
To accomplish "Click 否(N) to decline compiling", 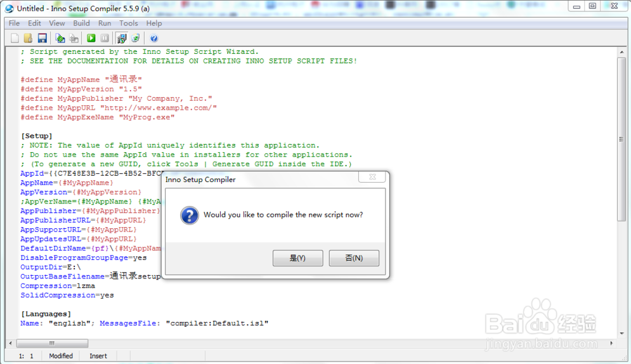I will pyautogui.click(x=354, y=258).
